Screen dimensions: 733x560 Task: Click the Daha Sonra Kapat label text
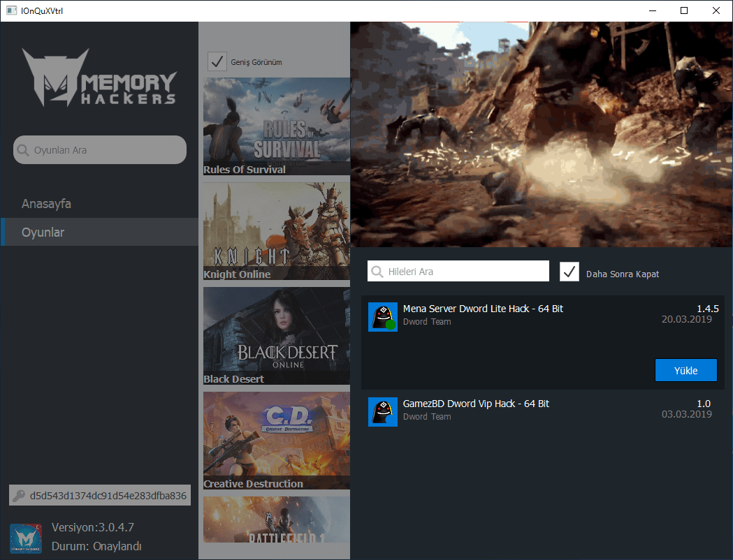(x=622, y=274)
